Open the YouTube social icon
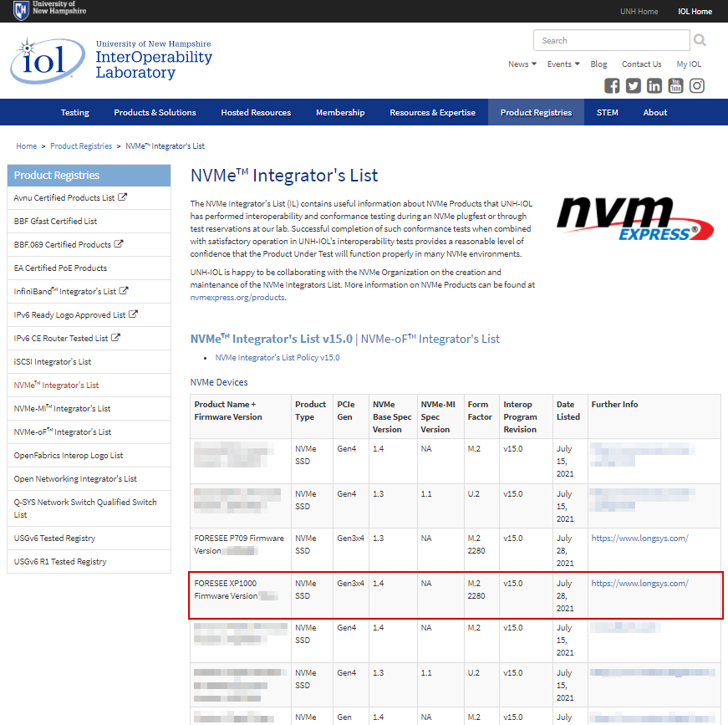728x725 pixels. tap(675, 85)
